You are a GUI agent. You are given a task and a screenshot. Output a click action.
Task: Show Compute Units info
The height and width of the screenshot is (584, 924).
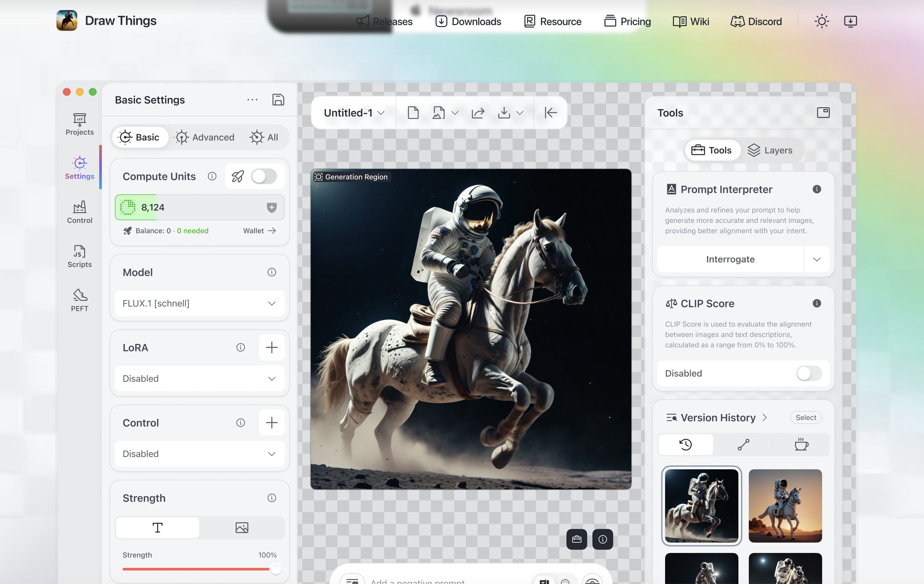(x=212, y=176)
